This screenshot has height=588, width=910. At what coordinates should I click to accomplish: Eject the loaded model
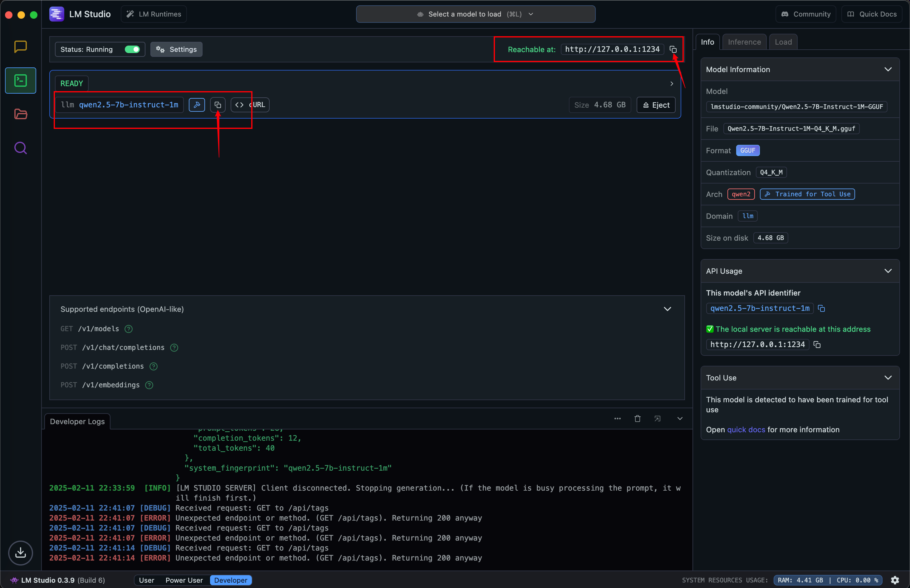[656, 105]
